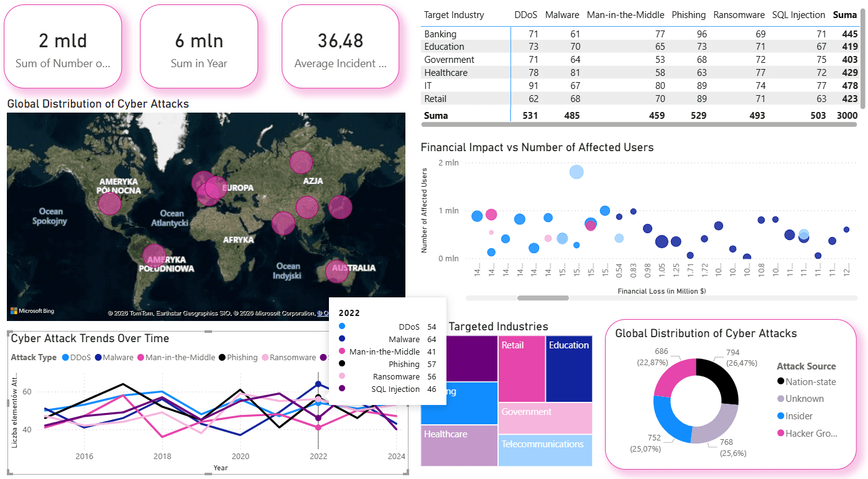Filter line chart by DDoS legend entry

pos(76,357)
